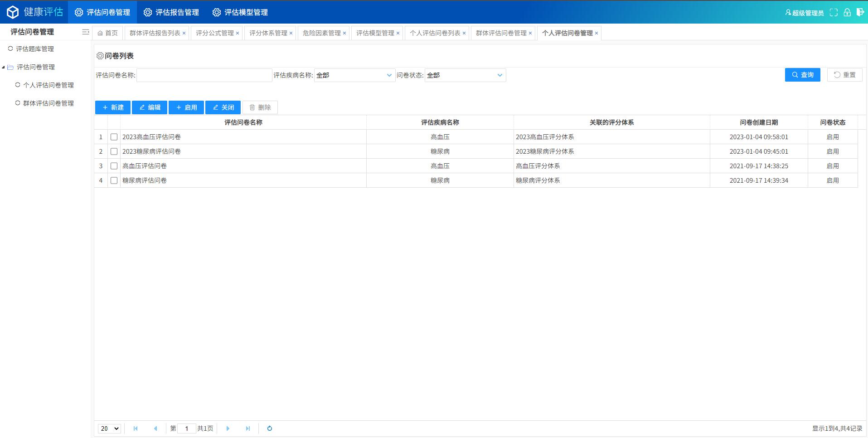Click the 评估疾病名称 column header
Viewport: 868px width, 438px height.
click(440, 122)
